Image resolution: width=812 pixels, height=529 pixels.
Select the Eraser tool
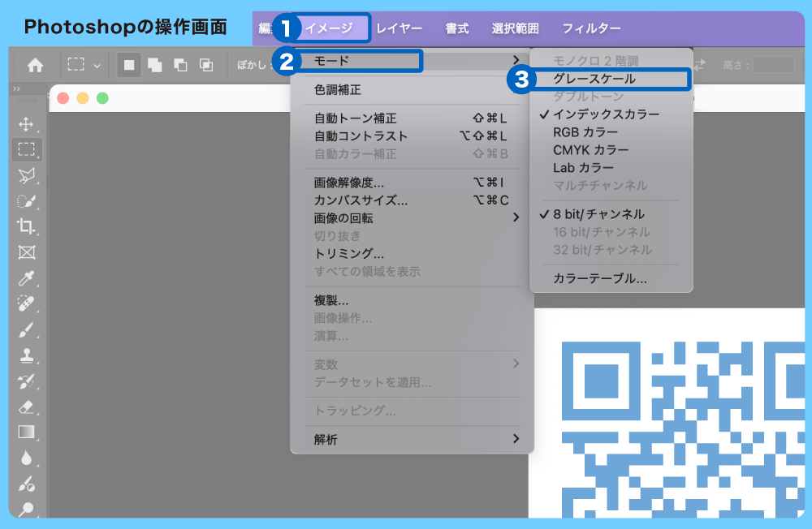[26, 407]
